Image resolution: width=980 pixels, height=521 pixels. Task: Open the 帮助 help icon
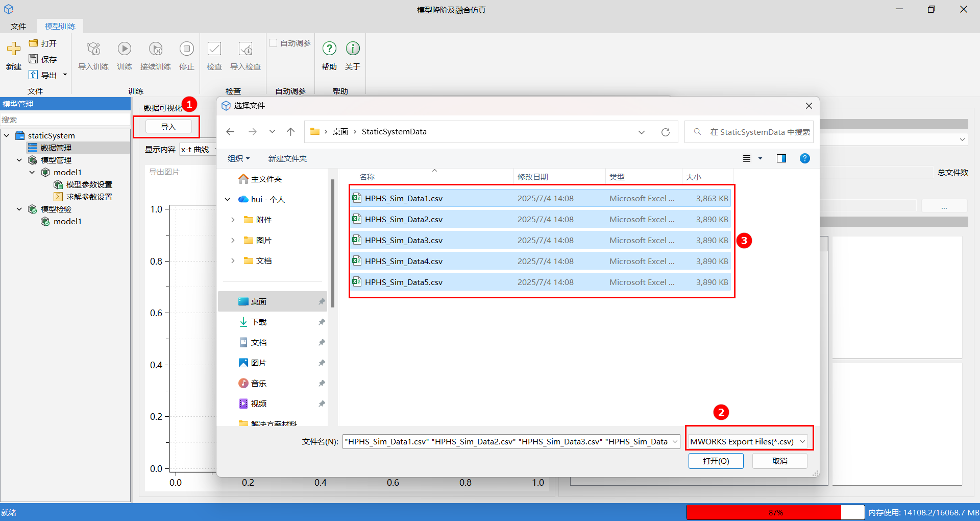(x=329, y=50)
